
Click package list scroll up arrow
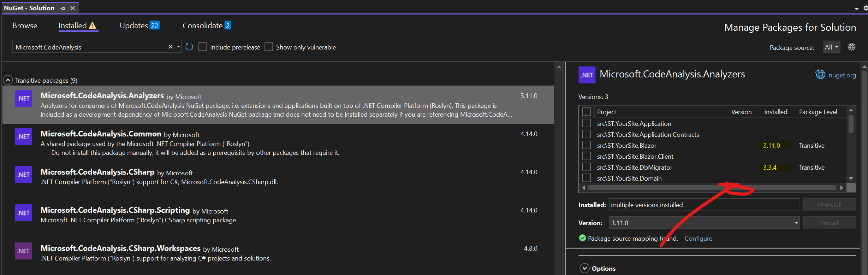559,66
